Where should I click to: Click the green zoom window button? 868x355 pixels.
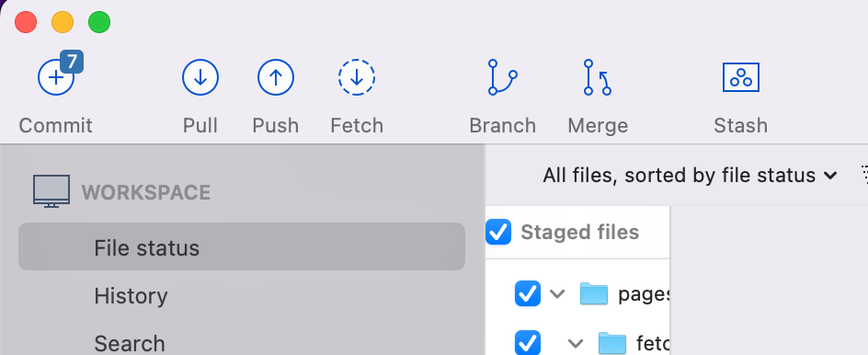pyautogui.click(x=99, y=23)
